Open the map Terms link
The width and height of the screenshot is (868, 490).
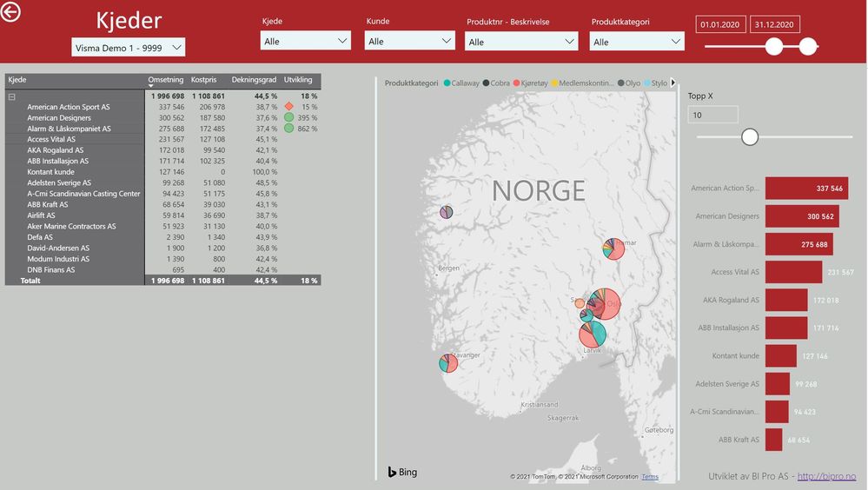(650, 477)
